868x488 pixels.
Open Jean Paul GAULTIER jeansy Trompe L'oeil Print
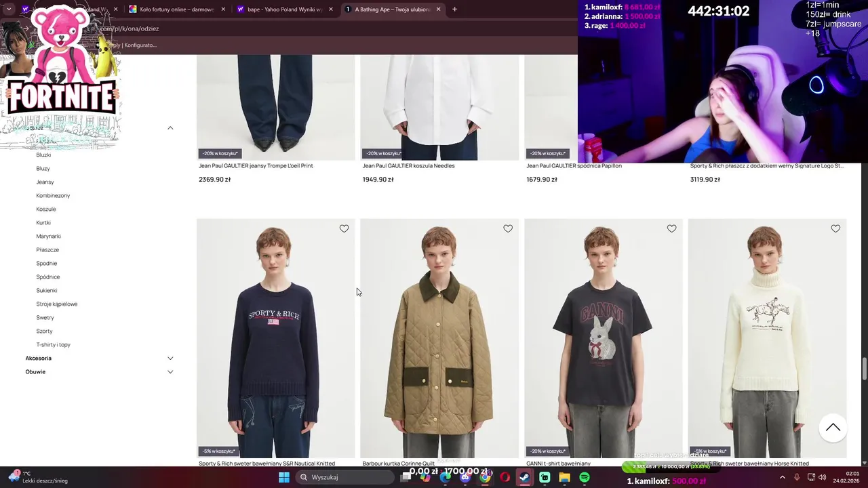click(256, 165)
